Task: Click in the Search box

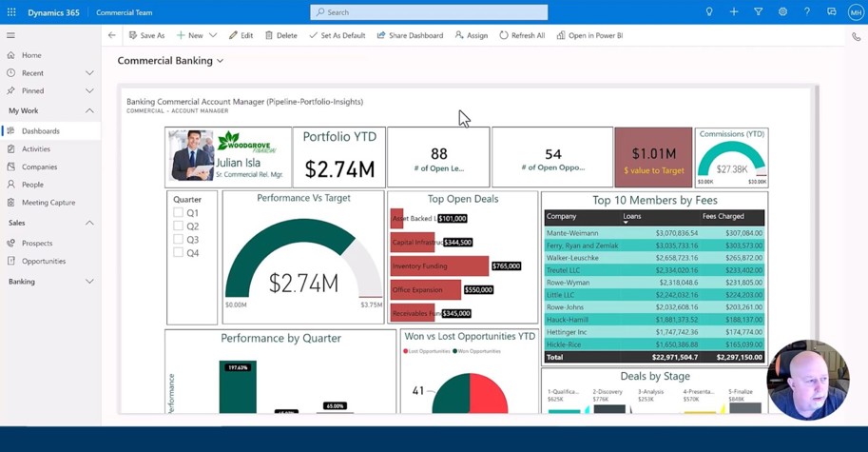Action: 429,12
